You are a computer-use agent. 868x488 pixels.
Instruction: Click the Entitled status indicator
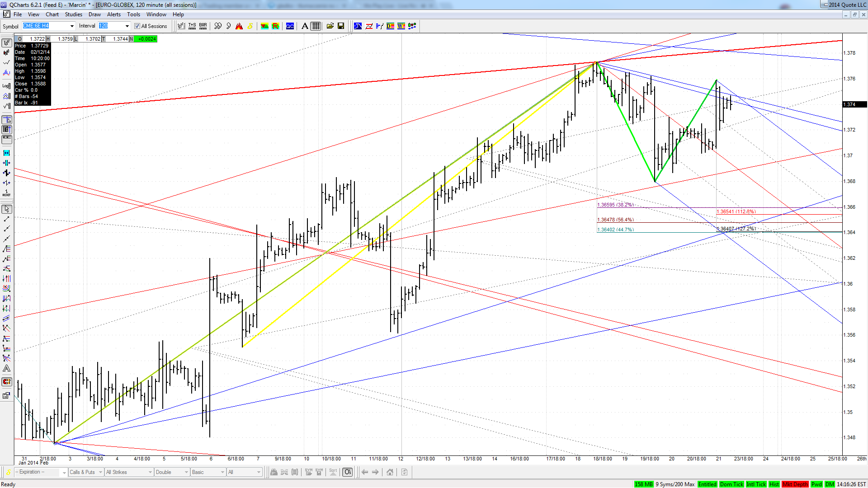(x=707, y=484)
